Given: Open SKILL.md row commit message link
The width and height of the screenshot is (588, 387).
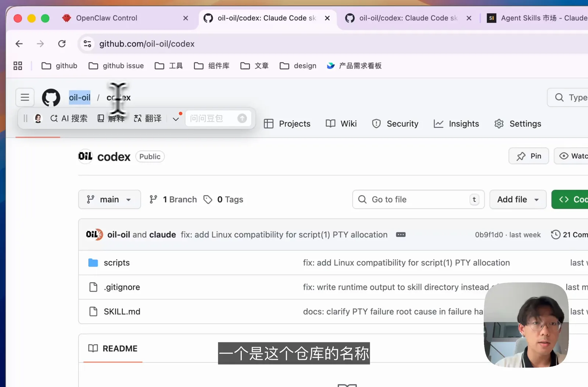Looking at the screenshot, I should [393, 312].
